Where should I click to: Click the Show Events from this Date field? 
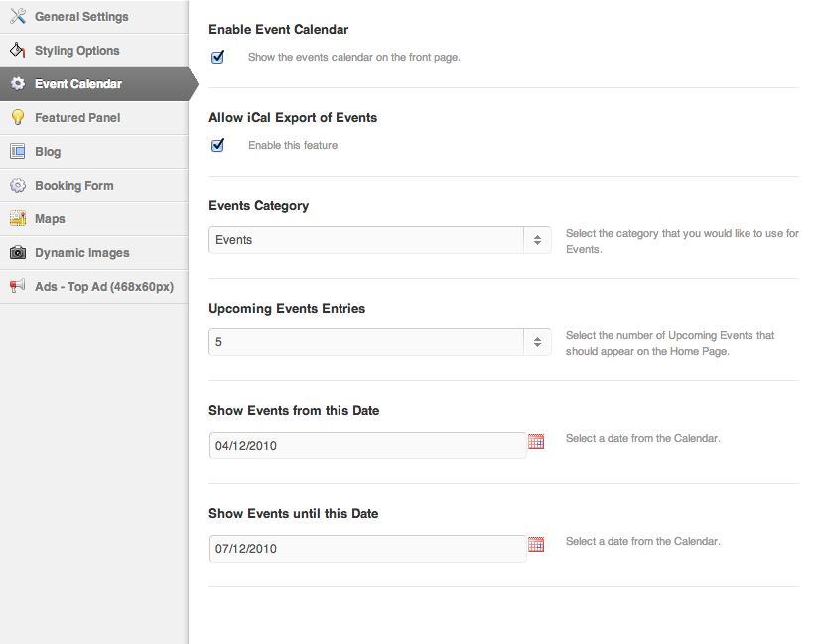tap(368, 445)
